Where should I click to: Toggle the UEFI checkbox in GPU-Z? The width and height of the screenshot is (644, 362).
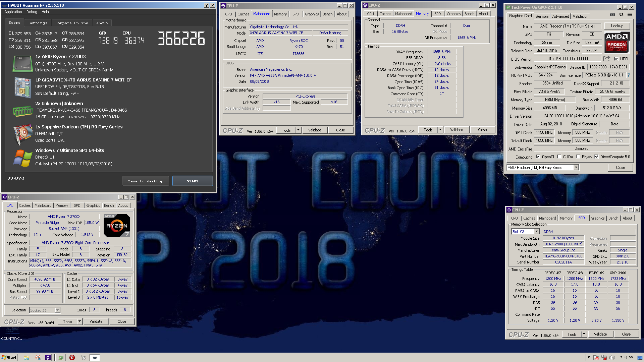coord(616,59)
